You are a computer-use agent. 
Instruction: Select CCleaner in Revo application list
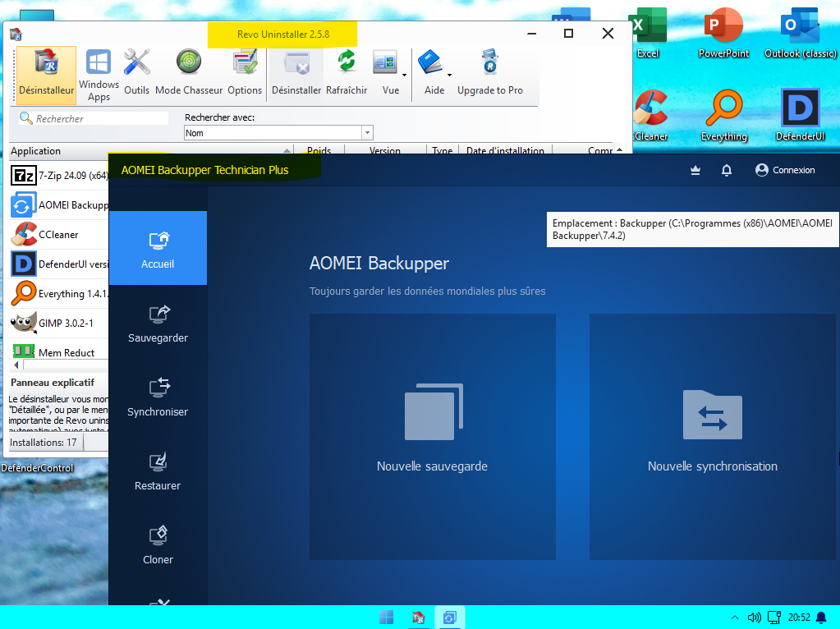tap(59, 235)
